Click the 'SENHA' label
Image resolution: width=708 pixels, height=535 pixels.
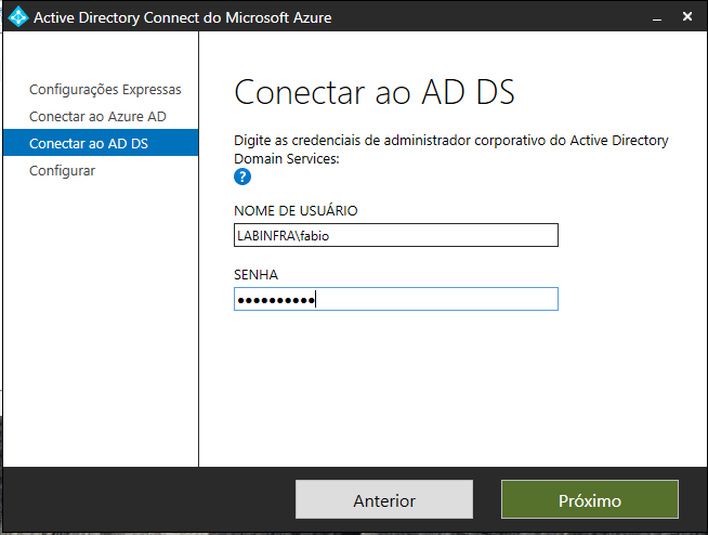[256, 274]
